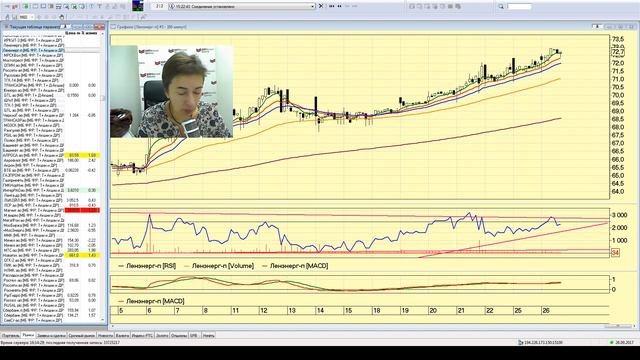Open the Срочный рынок tab
The width and height of the screenshot is (640, 360).
[82, 336]
